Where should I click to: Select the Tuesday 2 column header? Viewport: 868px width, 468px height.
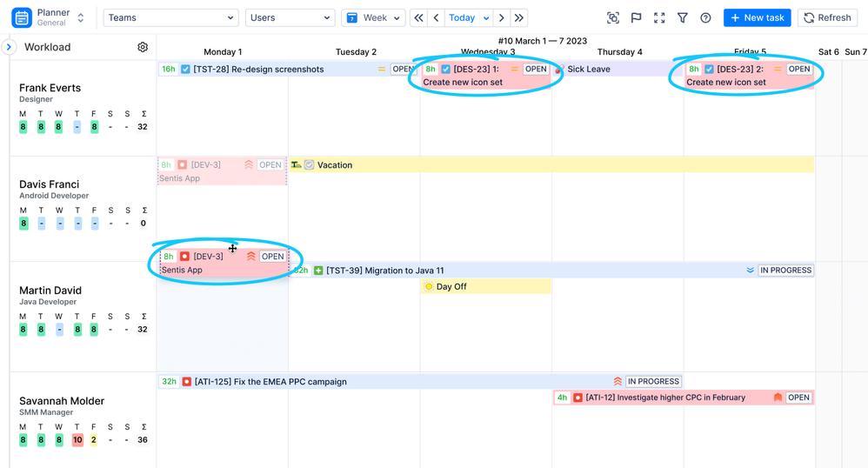coord(356,52)
